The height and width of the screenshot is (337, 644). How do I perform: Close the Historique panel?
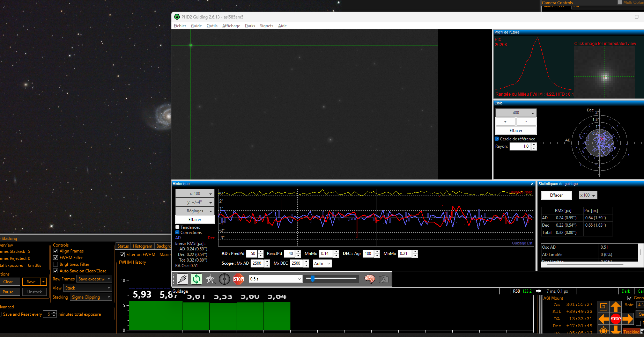click(532, 184)
